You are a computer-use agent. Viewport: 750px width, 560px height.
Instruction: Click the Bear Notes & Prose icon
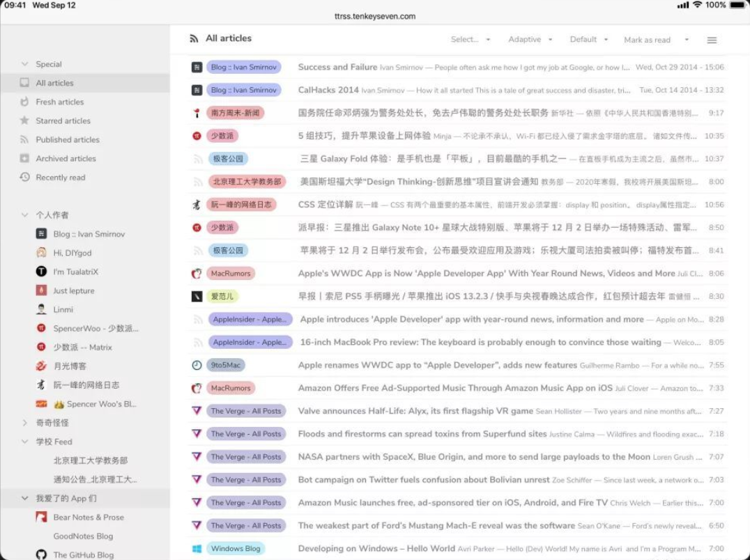point(42,517)
